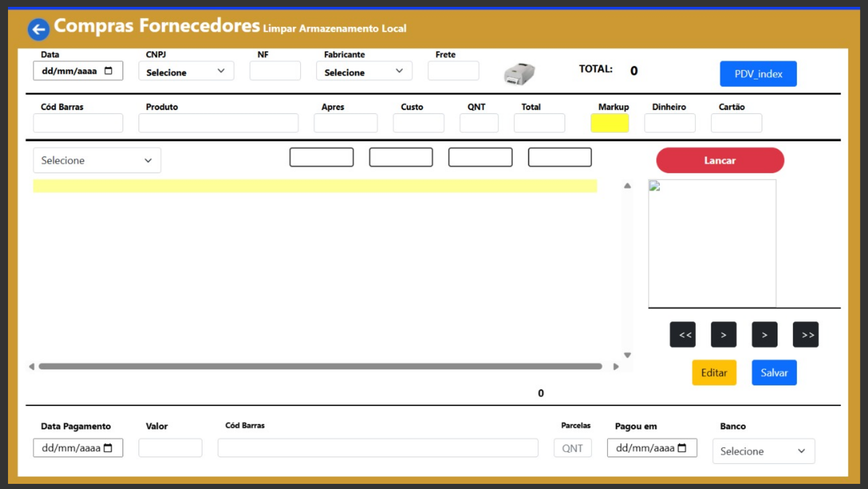Click the blue back arrow icon
This screenshot has width=868, height=489.
38,29
